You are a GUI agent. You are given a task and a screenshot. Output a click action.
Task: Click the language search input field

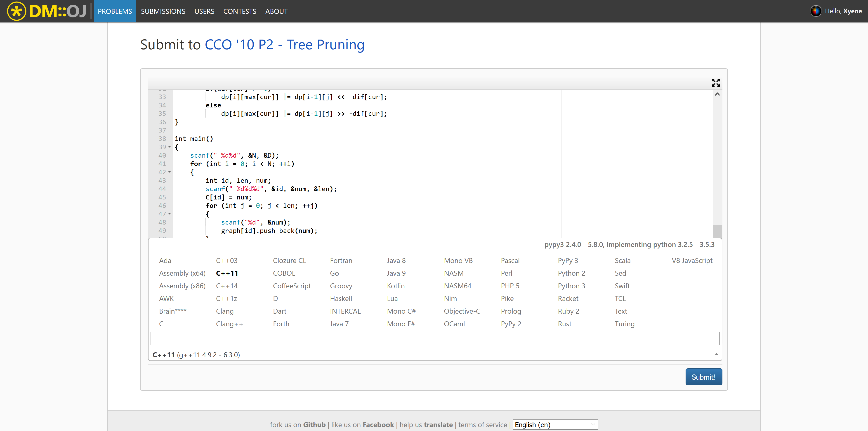(435, 338)
